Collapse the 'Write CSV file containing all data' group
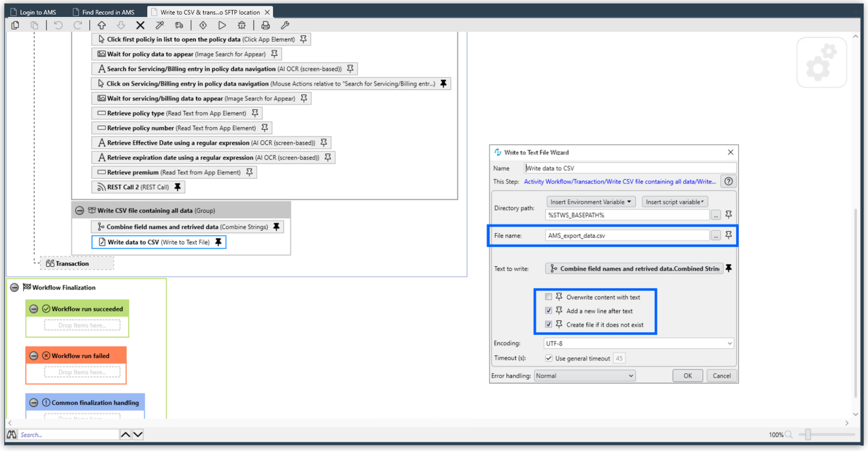This screenshot has width=868, height=451. pos(80,210)
